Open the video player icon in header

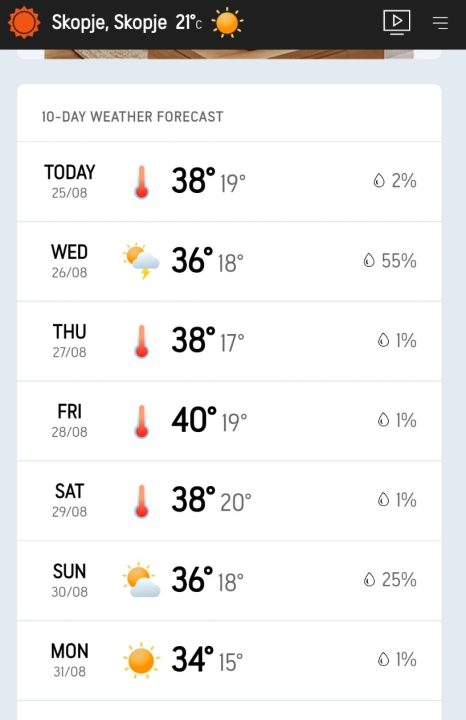coord(397,22)
